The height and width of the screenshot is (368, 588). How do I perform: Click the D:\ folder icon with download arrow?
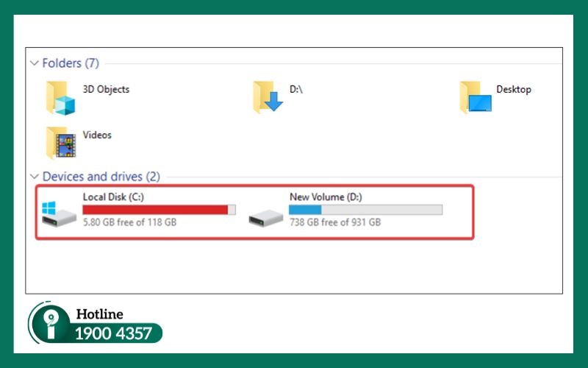coord(268,96)
